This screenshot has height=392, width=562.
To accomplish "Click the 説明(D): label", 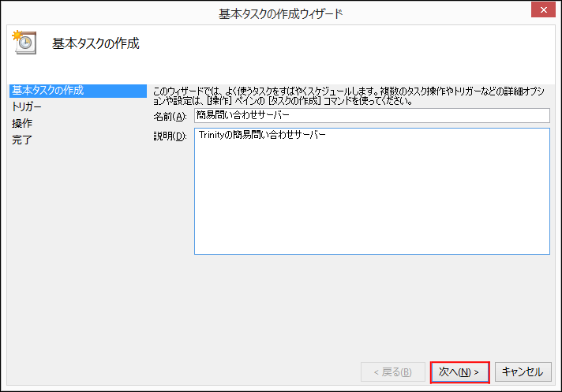I will (170, 136).
